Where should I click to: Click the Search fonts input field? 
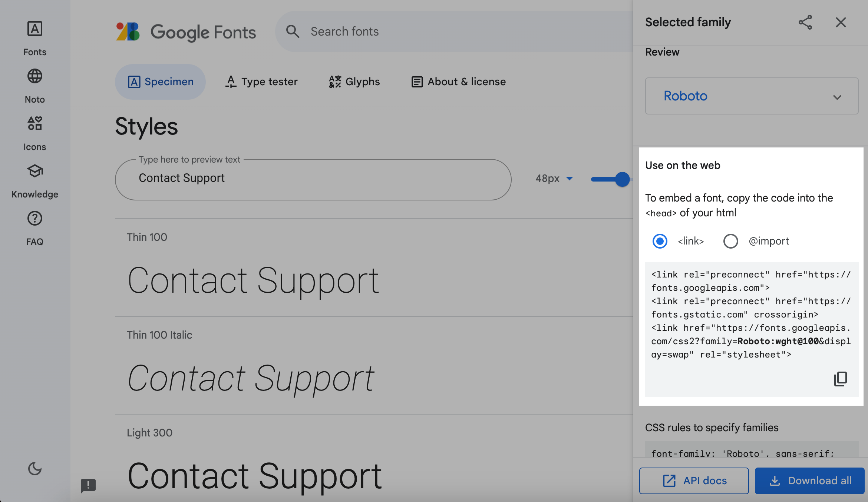(445, 31)
